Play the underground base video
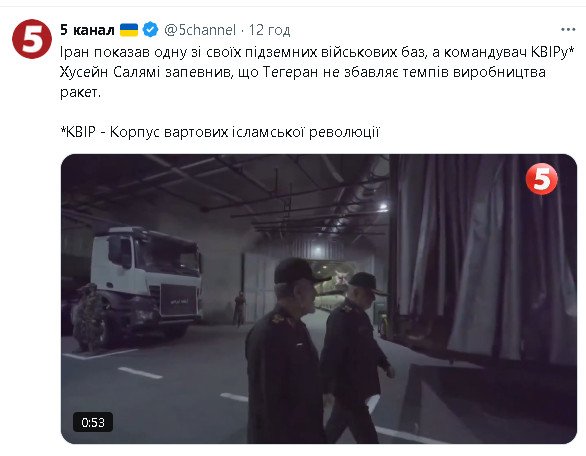This screenshot has width=586, height=456. click(319, 299)
